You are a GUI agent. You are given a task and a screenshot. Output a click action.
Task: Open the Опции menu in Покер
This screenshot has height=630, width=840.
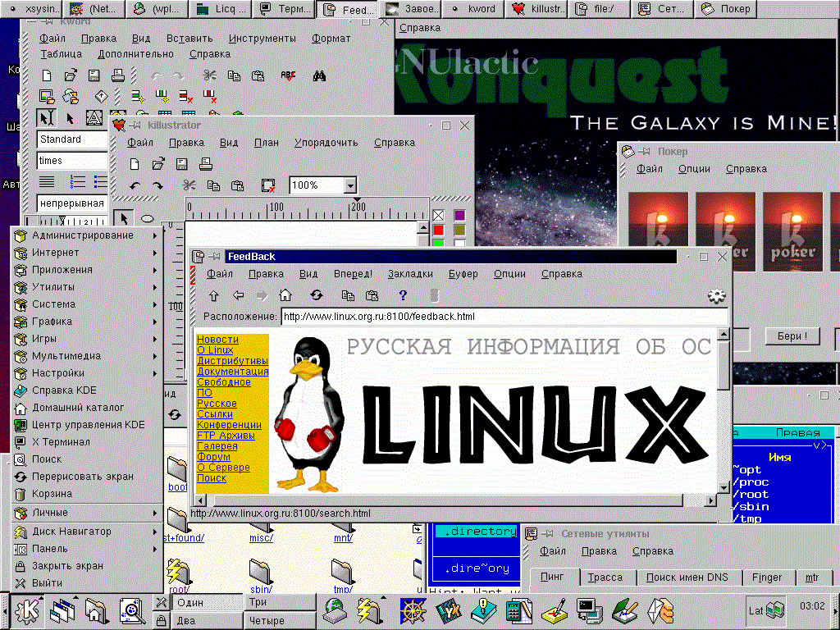point(694,169)
